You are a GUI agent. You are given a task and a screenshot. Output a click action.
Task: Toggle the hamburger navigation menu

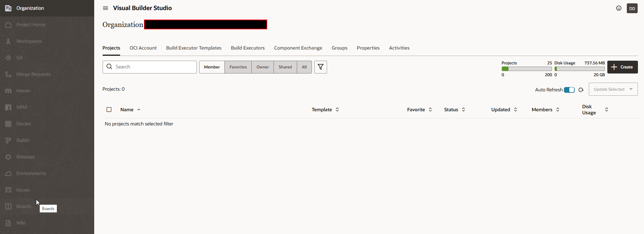[x=105, y=8]
